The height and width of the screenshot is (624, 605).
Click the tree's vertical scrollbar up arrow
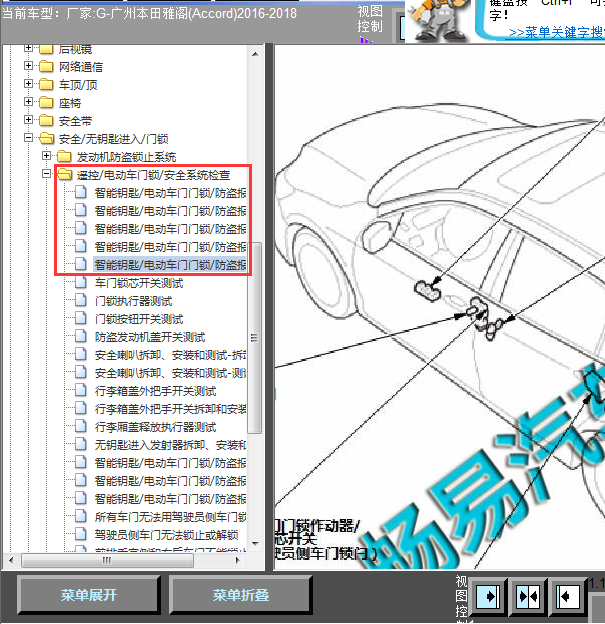pyautogui.click(x=255, y=54)
